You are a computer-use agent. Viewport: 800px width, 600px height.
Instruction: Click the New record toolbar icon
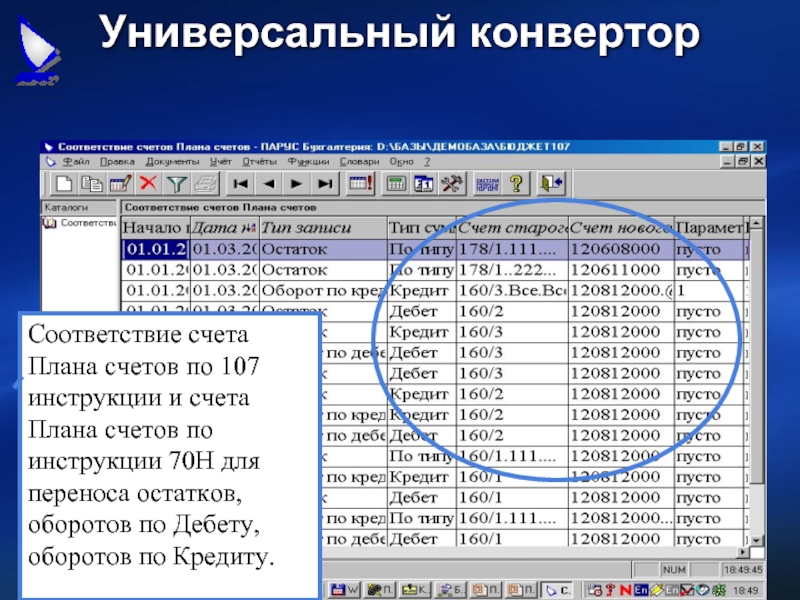coord(64,183)
